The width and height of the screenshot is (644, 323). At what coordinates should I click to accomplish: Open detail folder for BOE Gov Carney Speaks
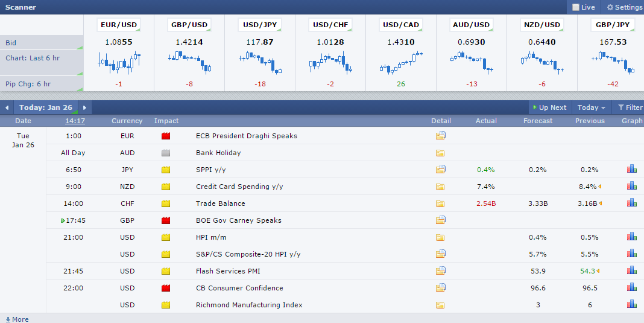(x=440, y=220)
